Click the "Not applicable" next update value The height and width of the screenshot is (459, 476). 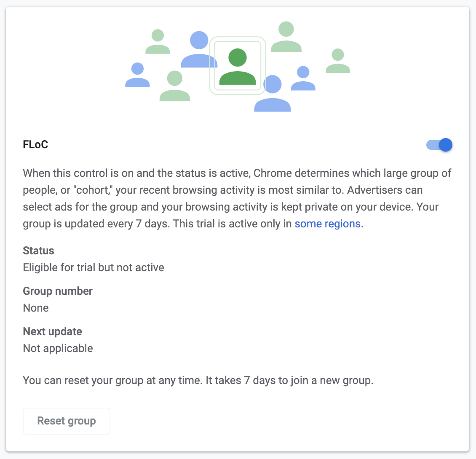tap(58, 348)
